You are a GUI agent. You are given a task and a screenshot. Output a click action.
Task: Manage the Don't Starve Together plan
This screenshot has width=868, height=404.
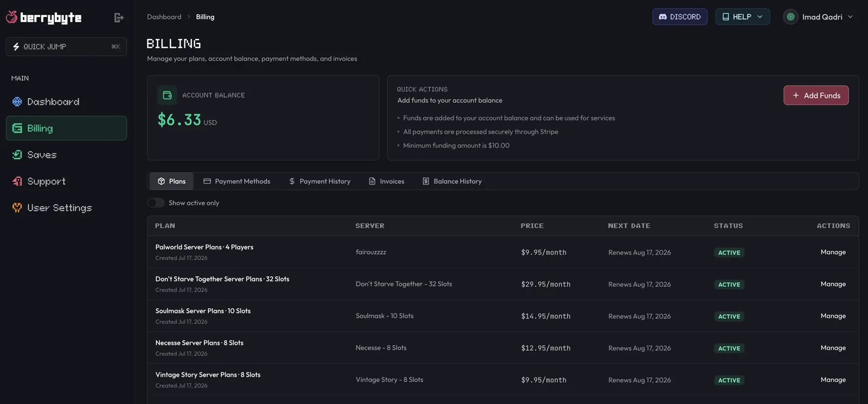(833, 284)
